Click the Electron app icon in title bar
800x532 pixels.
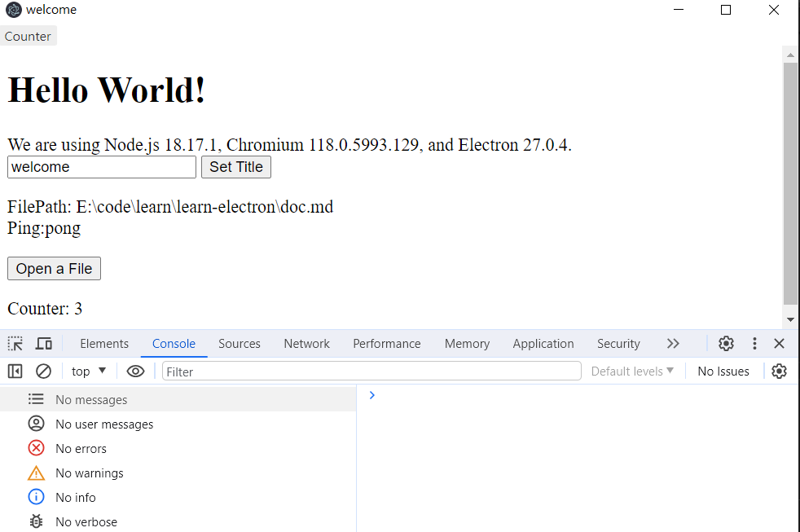click(x=13, y=10)
